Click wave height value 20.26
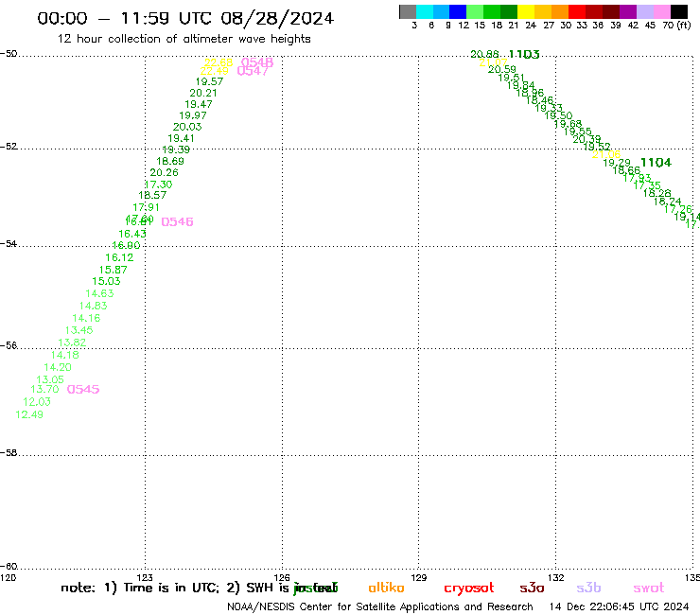 click(x=164, y=172)
